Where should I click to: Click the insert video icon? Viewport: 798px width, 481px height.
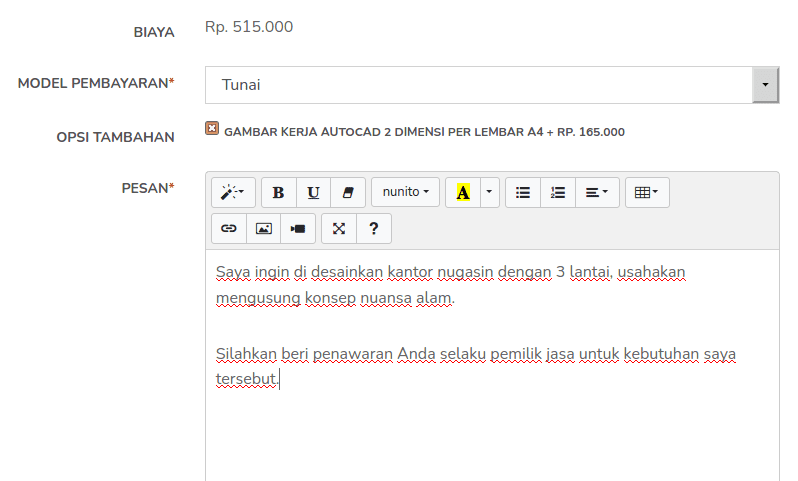(x=298, y=229)
